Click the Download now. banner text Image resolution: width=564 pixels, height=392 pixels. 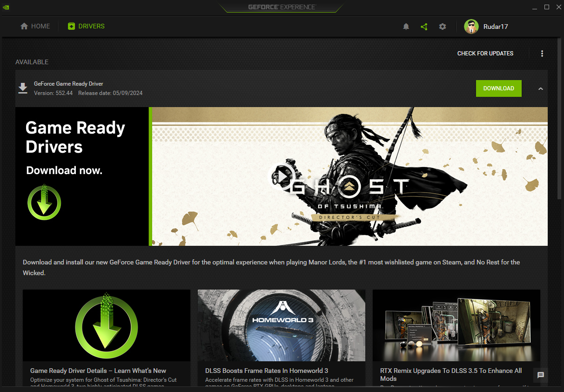pyautogui.click(x=64, y=170)
